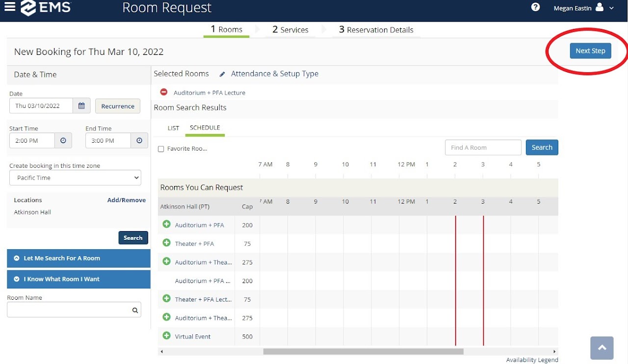Click the Date input field
This screenshot has height=364, width=628.
41,106
